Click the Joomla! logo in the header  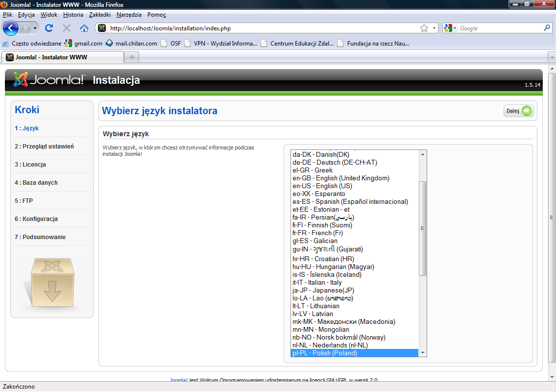pos(49,79)
